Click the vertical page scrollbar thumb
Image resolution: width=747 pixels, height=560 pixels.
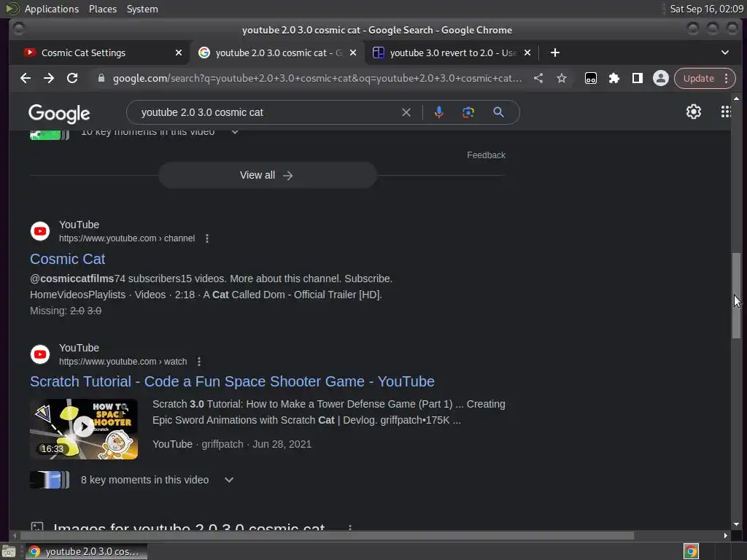coord(737,296)
